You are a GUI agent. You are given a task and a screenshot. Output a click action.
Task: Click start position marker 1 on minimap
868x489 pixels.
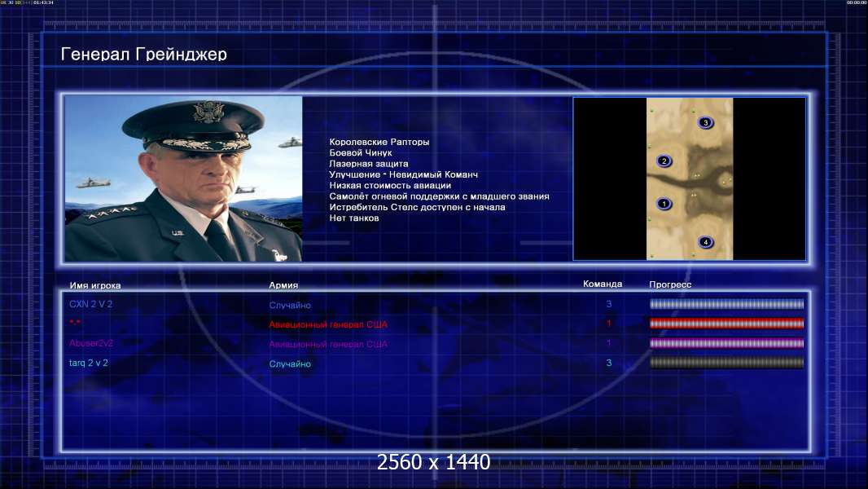point(664,204)
